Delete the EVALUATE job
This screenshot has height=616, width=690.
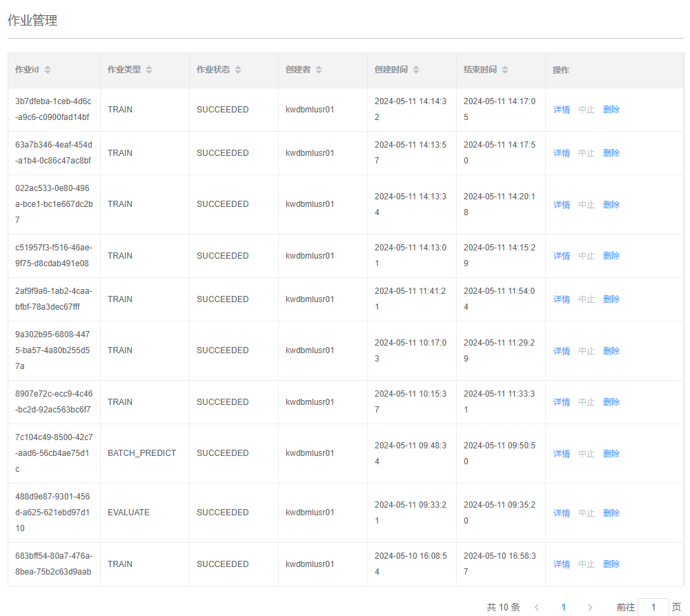coord(611,513)
